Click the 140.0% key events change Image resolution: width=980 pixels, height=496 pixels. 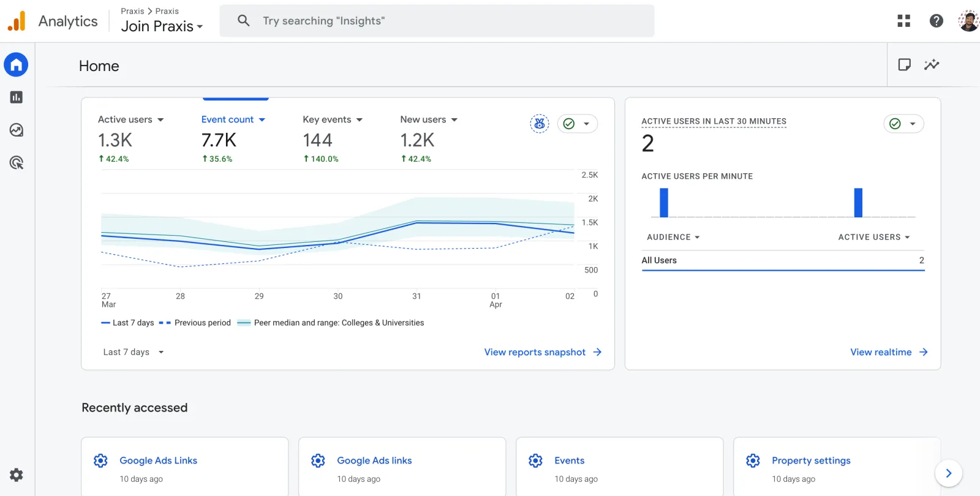(x=321, y=159)
